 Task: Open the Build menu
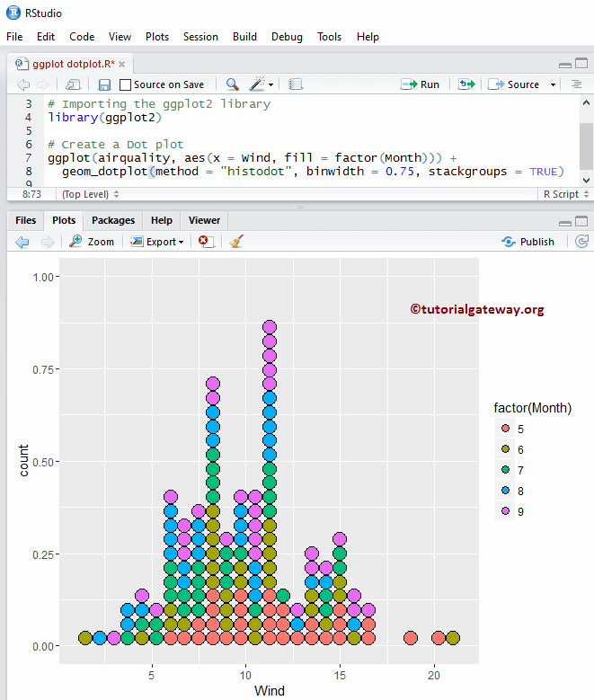coord(244,37)
